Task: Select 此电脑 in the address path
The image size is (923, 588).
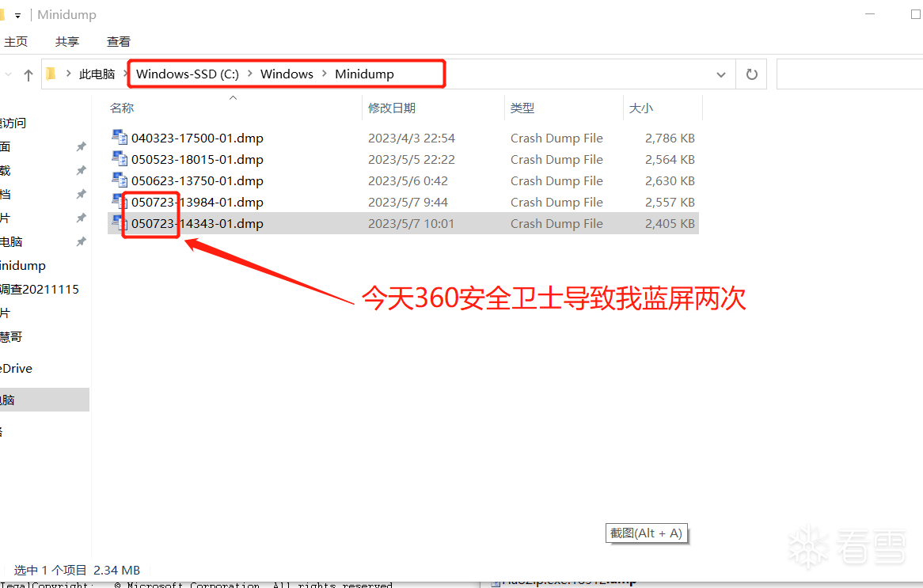Action: [x=97, y=74]
